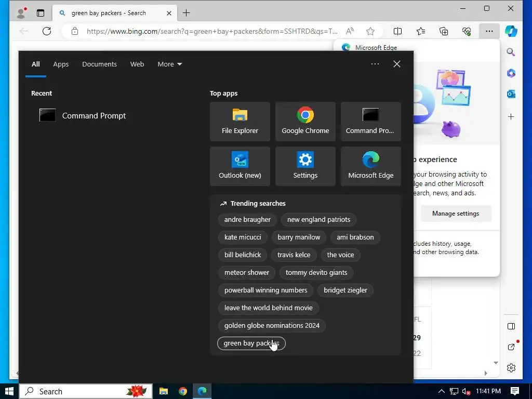Select trending search tommy devito giants
Screen dimensions: 532x399
coord(316,272)
